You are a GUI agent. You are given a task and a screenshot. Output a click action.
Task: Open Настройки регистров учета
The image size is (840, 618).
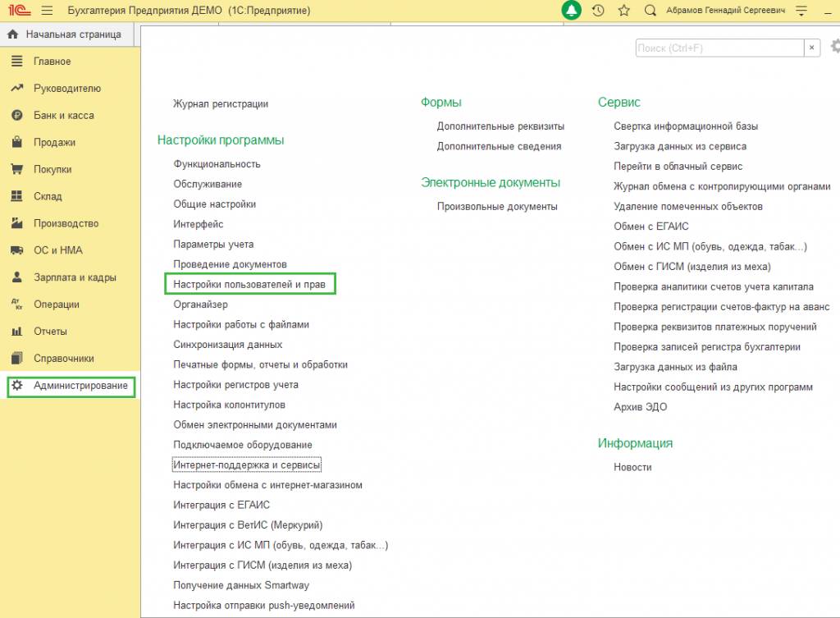coord(235,384)
